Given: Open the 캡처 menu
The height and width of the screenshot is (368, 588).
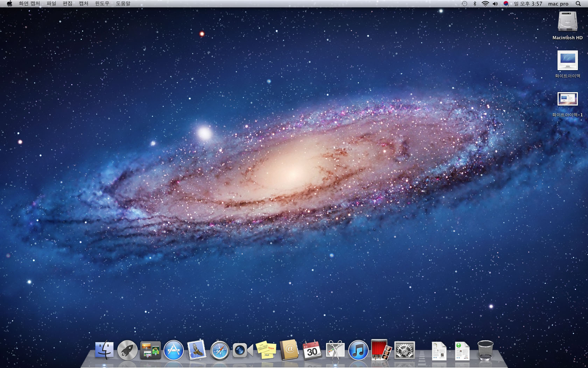Looking at the screenshot, I should (83, 4).
